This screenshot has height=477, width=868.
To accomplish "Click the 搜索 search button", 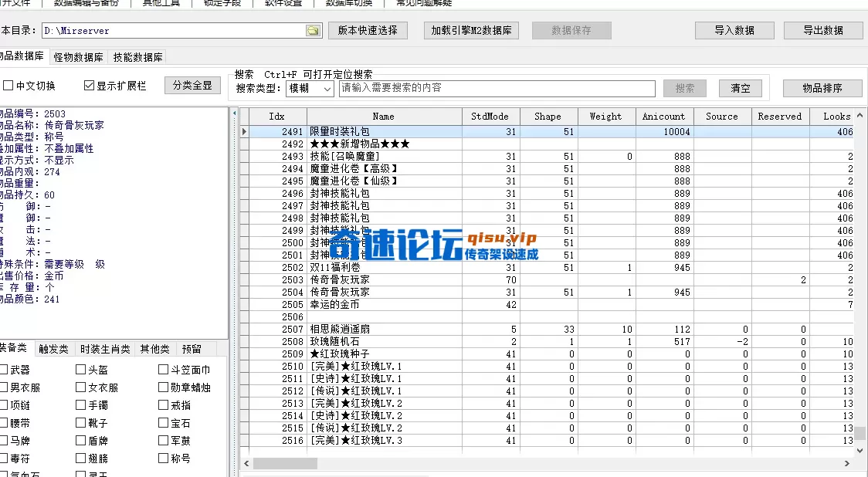I will pyautogui.click(x=684, y=88).
